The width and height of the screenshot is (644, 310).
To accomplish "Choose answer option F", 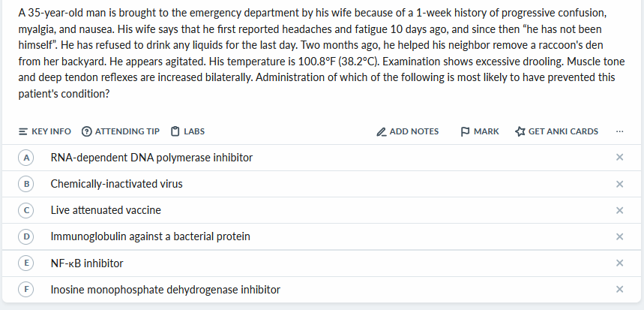I will click(27, 290).
